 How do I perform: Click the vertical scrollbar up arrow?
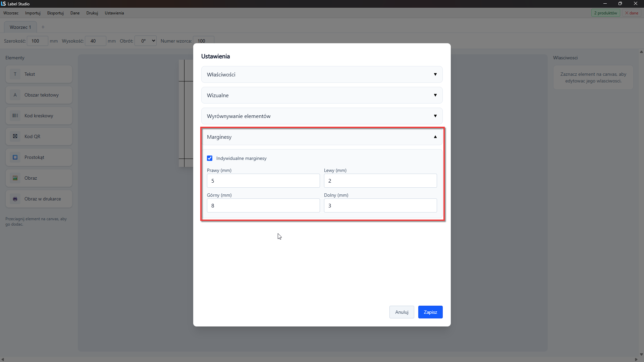pos(641,52)
